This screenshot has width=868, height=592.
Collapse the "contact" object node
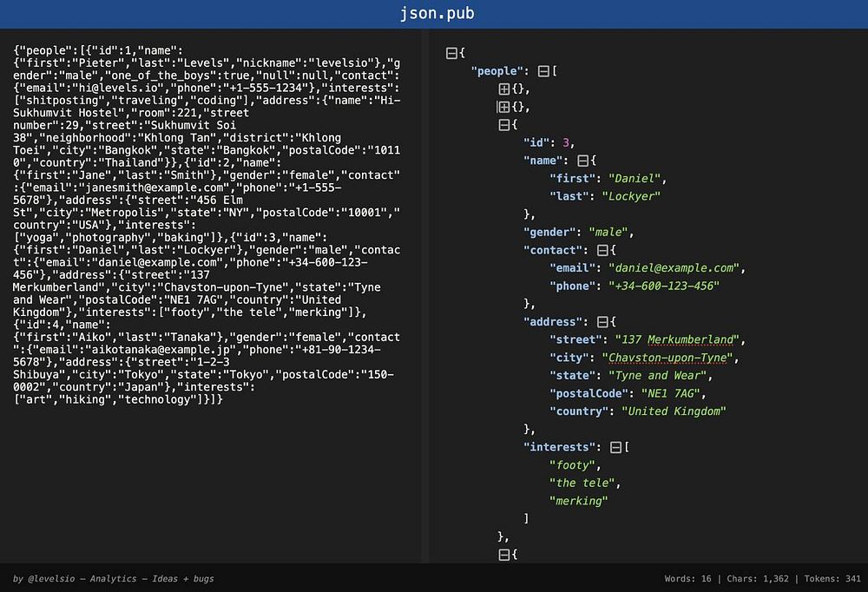tap(602, 250)
